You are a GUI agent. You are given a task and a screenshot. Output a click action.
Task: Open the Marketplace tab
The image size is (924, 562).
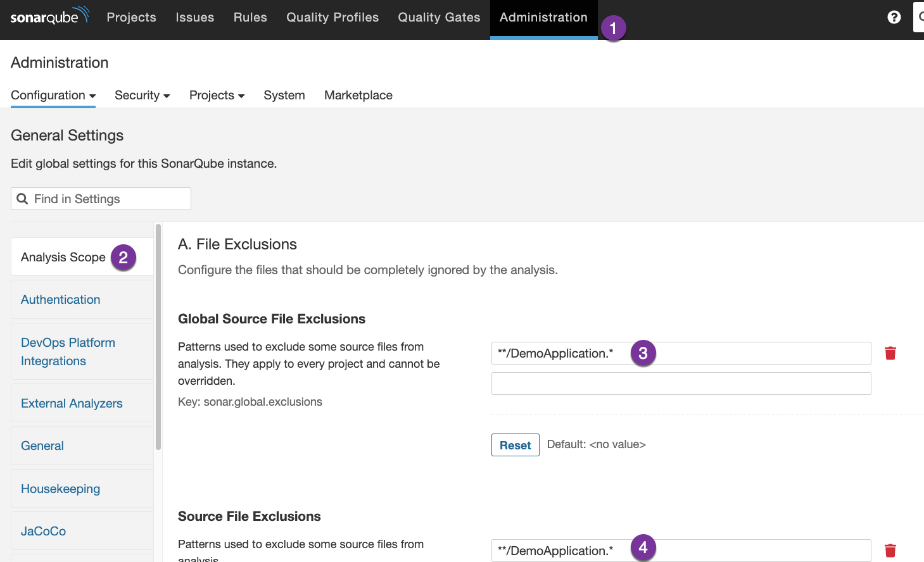358,95
